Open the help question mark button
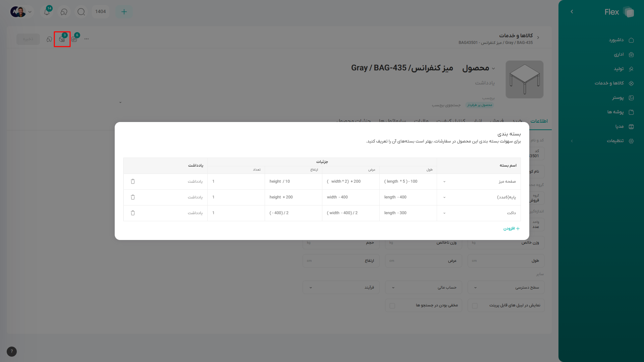This screenshot has width=644, height=362. (12, 351)
